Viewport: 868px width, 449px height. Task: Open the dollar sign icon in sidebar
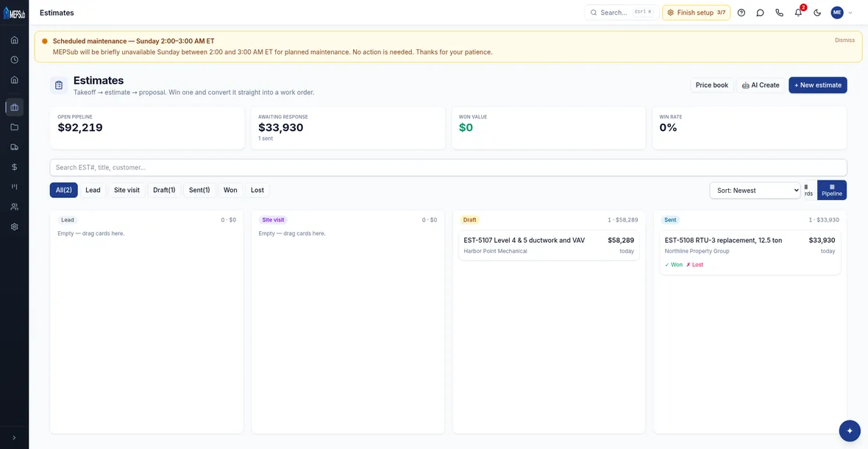coord(15,167)
